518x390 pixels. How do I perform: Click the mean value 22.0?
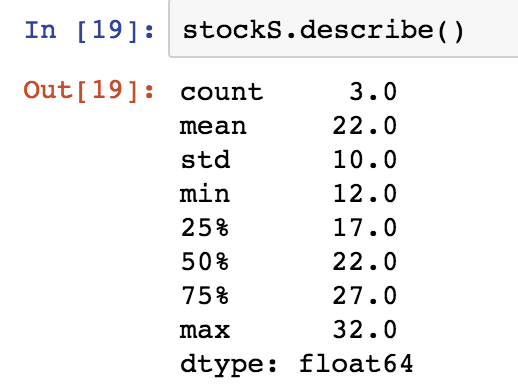pyautogui.click(x=365, y=126)
